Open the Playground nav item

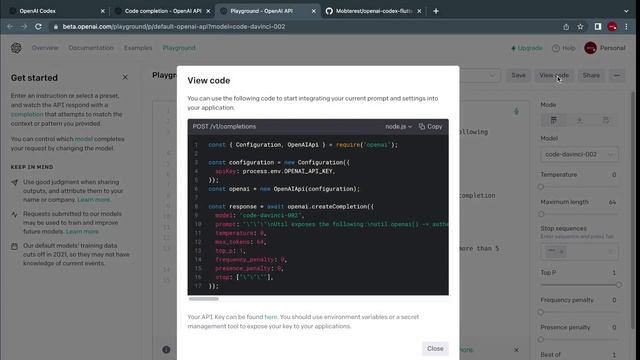(x=179, y=48)
